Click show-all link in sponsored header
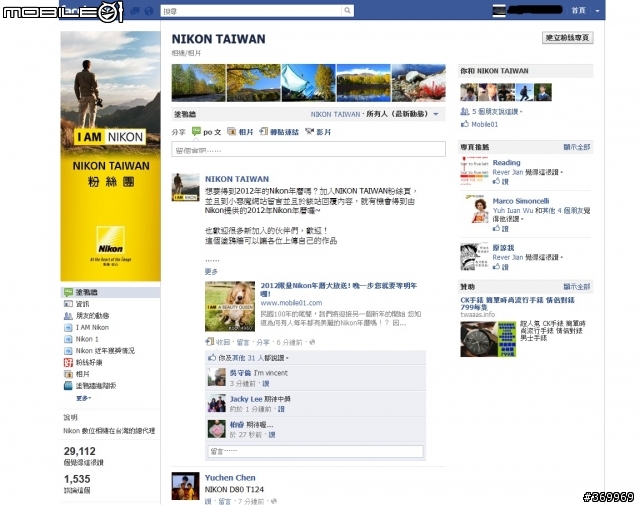 (577, 287)
